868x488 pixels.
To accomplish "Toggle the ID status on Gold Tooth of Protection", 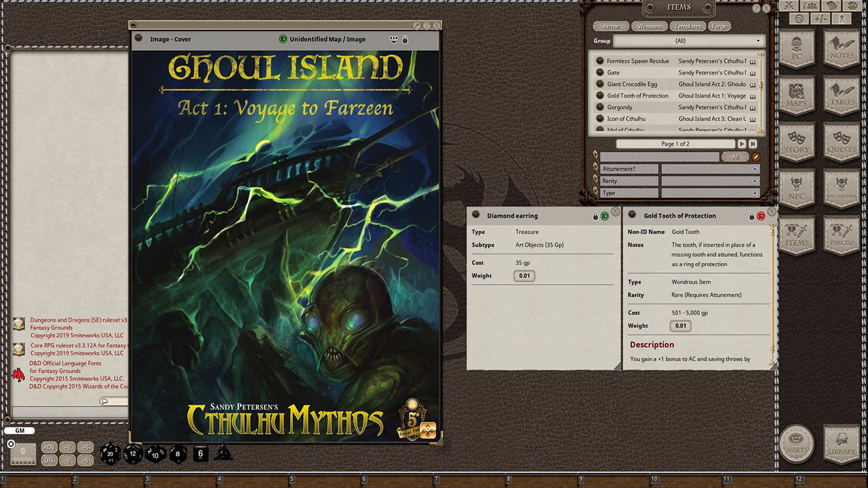I will [761, 216].
